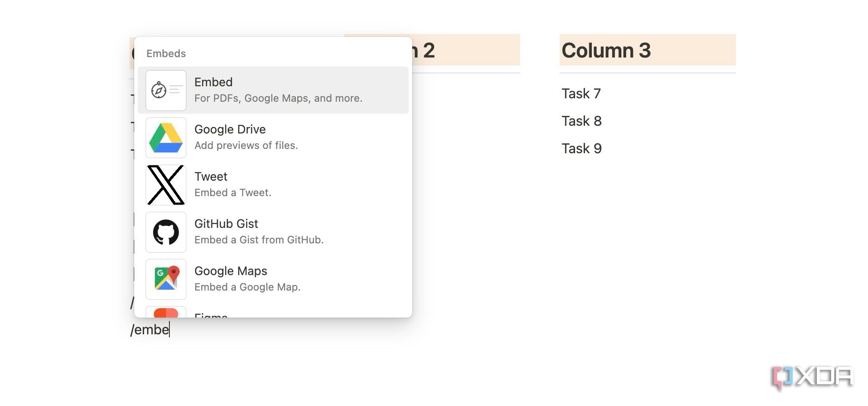Click the Task 7 line
This screenshot has height=406, width=868.
[x=581, y=94]
